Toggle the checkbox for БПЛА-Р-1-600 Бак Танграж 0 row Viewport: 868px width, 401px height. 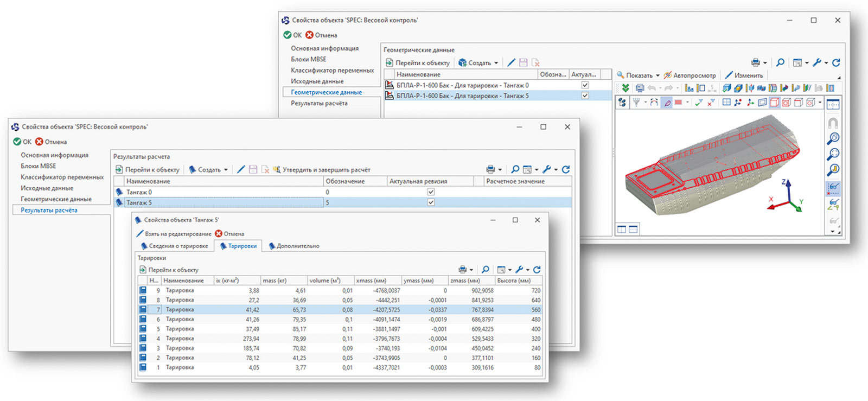click(x=585, y=85)
